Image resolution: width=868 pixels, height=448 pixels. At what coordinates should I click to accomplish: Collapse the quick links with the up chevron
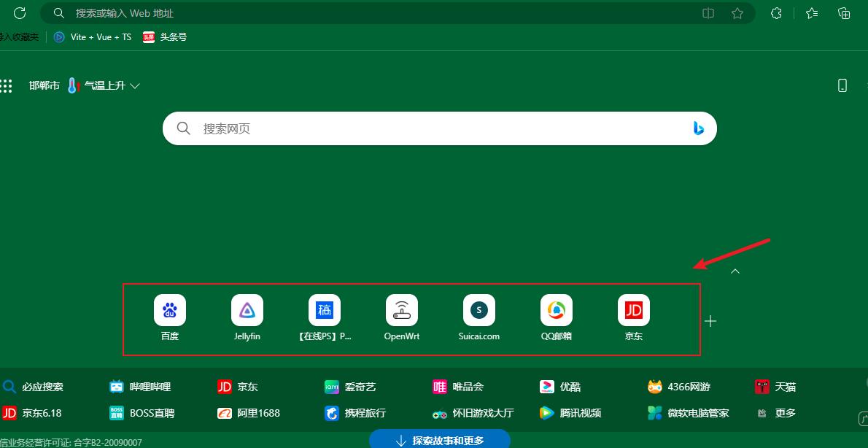point(735,271)
